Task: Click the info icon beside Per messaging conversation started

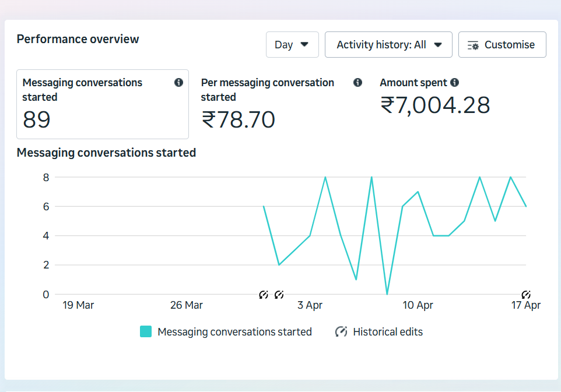Action: tap(357, 83)
